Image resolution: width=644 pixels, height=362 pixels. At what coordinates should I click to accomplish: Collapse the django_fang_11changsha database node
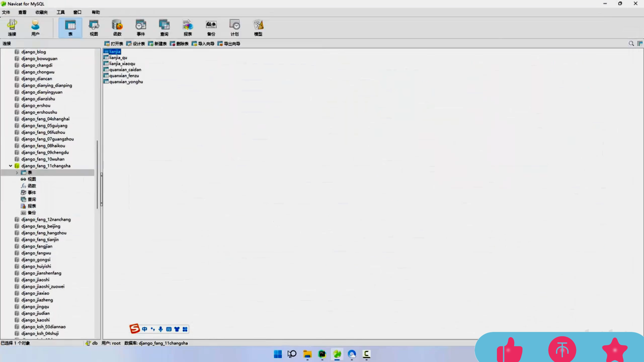(x=11, y=166)
